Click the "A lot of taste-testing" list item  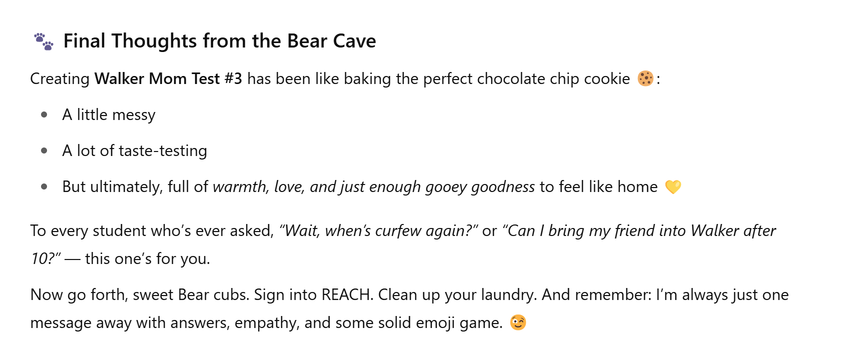tap(134, 151)
